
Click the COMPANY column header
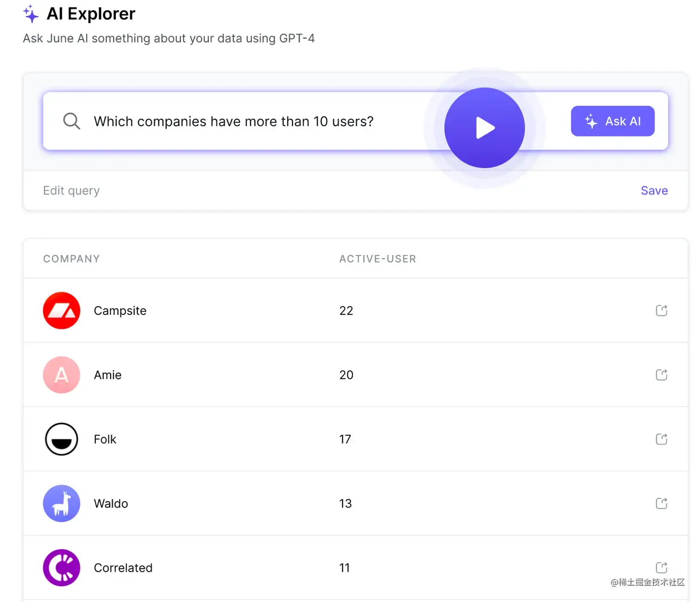pyautogui.click(x=71, y=259)
